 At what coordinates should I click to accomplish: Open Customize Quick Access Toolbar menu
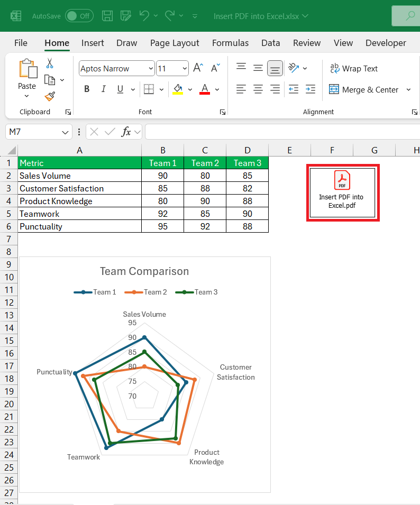pos(195,16)
